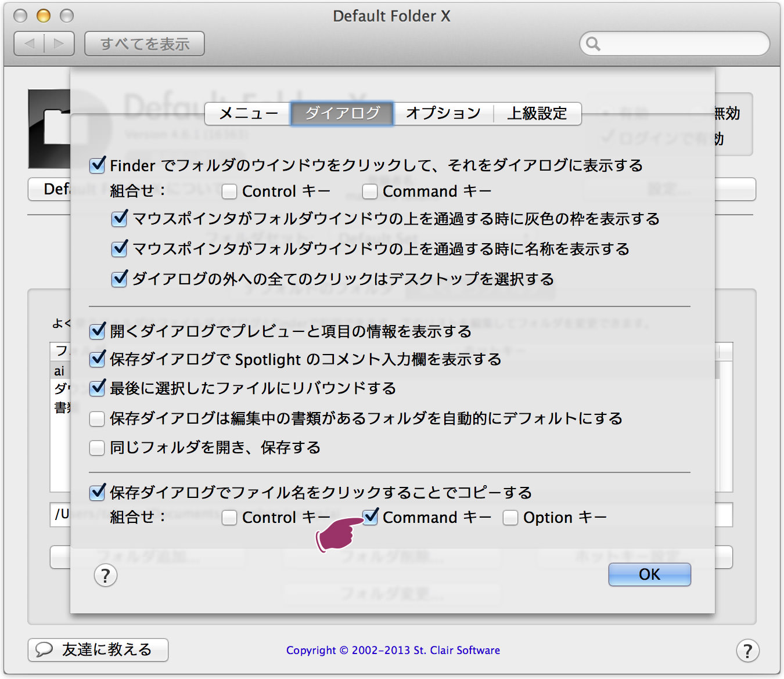Go forward with the right arrow toolbar button

click(x=59, y=44)
